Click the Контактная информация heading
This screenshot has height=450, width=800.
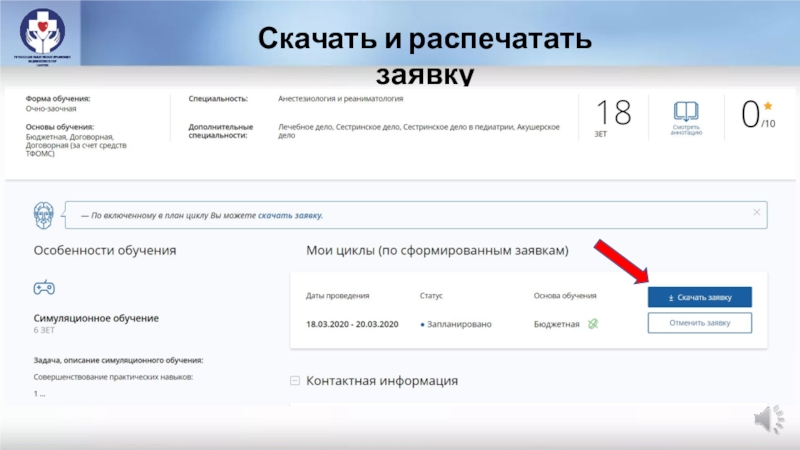point(382,381)
